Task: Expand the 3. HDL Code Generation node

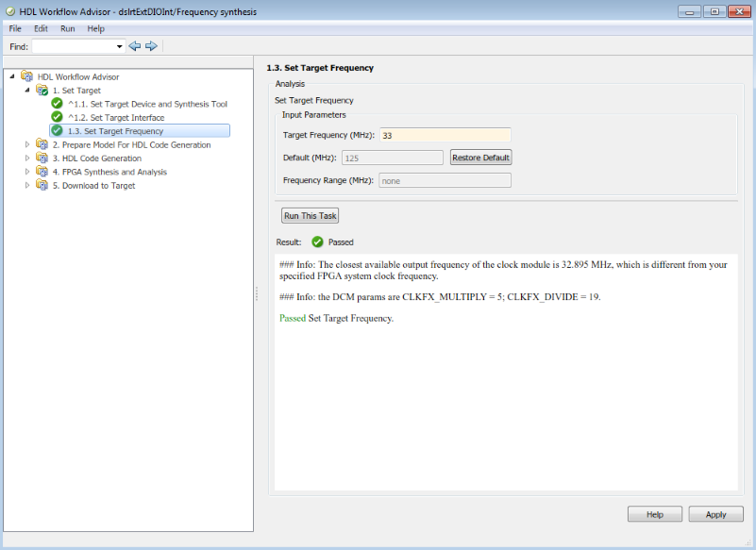Action: click(27, 158)
